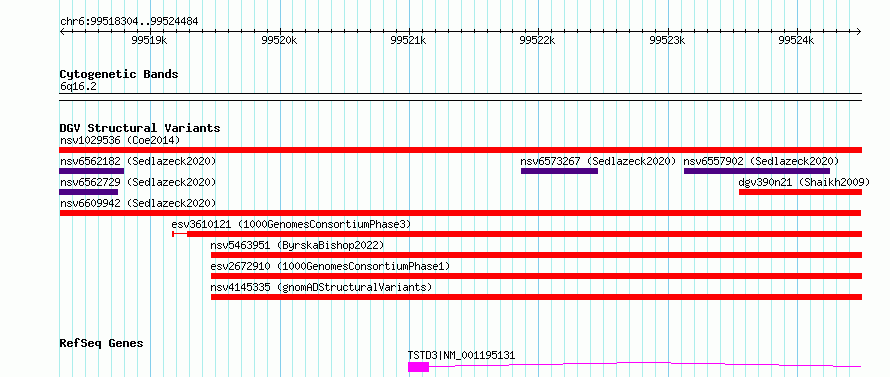Click the red dgv390n21 variant bar

800,192
